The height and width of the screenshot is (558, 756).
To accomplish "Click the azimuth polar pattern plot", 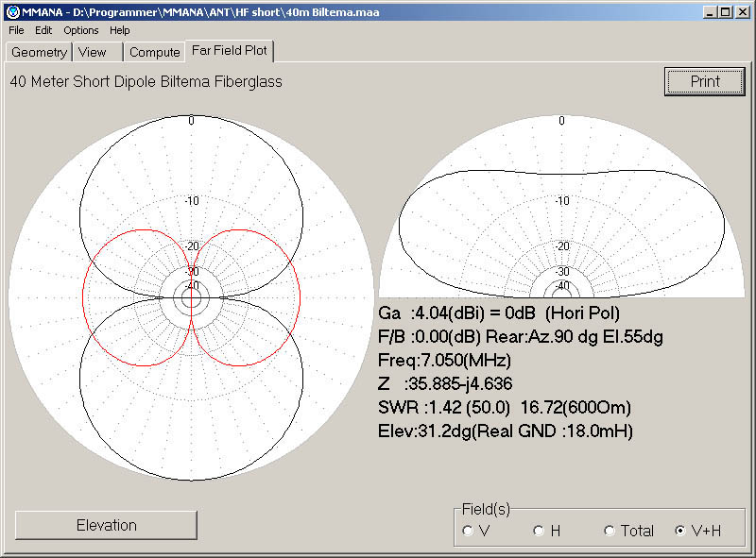I will (x=192, y=297).
